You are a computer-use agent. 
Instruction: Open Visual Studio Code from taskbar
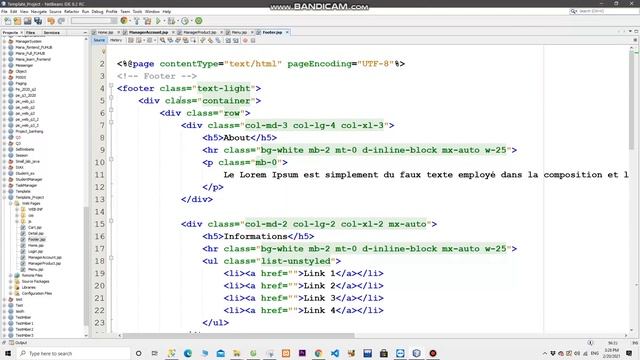coord(335,353)
